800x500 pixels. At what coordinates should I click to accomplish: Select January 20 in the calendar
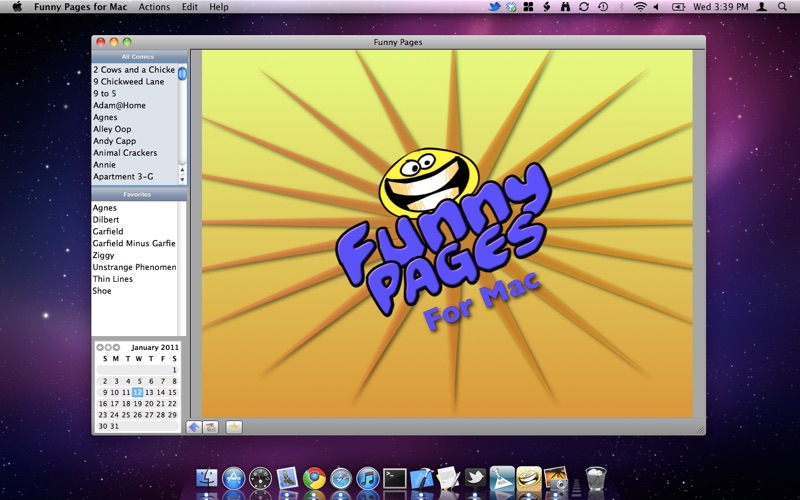click(x=149, y=403)
